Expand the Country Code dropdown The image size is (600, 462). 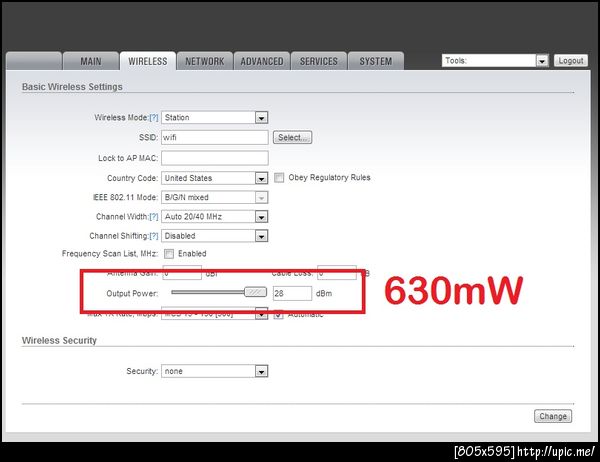215,178
